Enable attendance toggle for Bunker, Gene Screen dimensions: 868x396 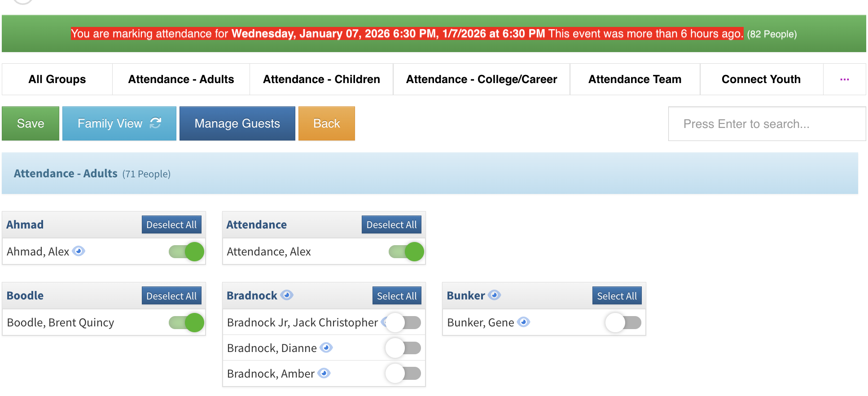tap(623, 322)
